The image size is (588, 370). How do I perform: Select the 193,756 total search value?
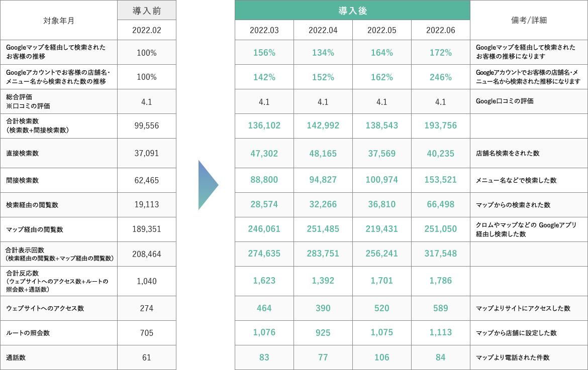tap(441, 126)
